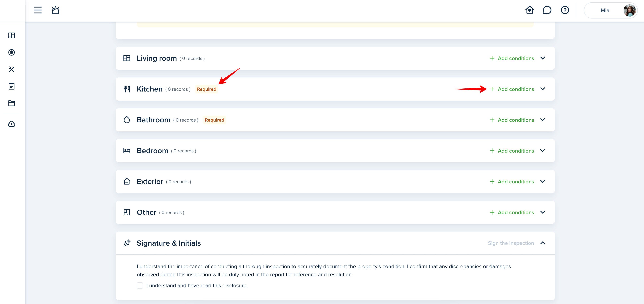The image size is (644, 304).
Task: Click the Exterior house icon
Action: coord(127,181)
